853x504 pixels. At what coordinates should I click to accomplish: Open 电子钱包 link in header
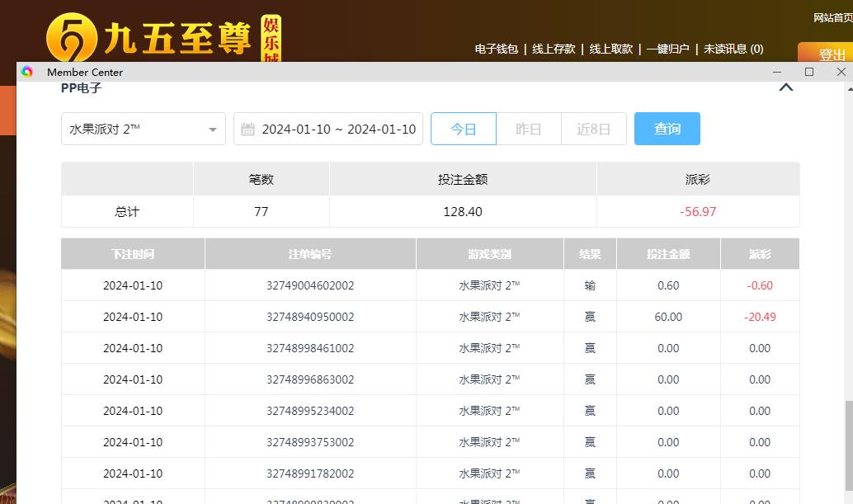(x=496, y=49)
